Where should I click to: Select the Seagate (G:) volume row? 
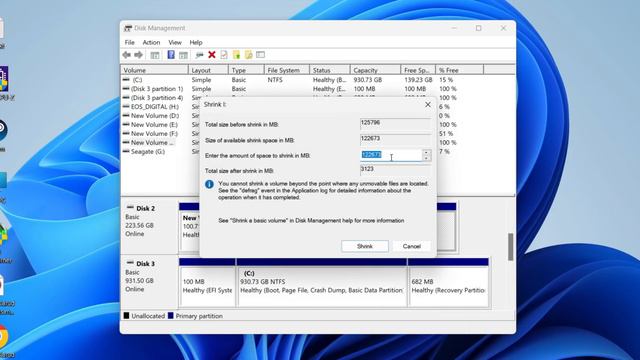click(x=160, y=151)
